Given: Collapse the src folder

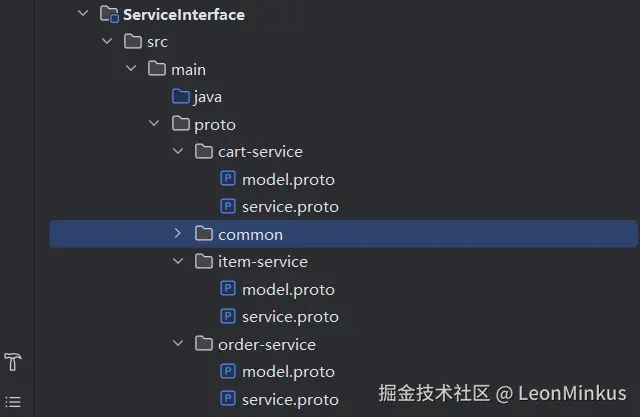Looking at the screenshot, I should pyautogui.click(x=107, y=42).
